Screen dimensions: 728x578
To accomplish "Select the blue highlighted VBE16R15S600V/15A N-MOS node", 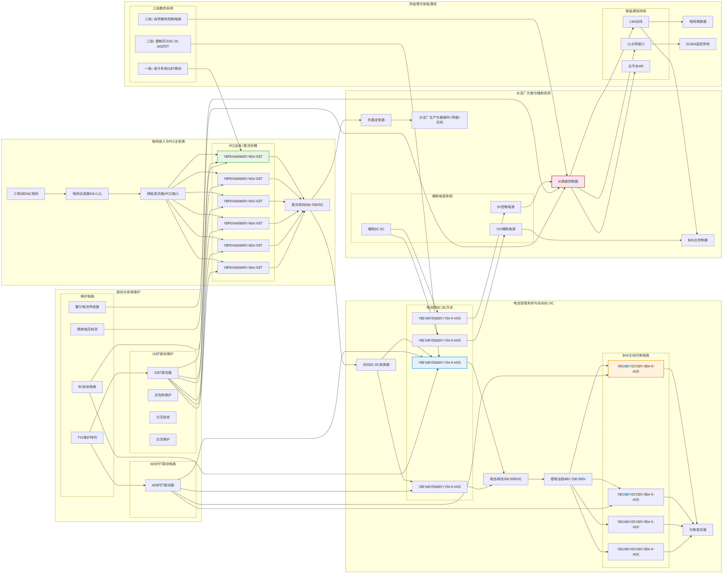I will pos(439,362).
